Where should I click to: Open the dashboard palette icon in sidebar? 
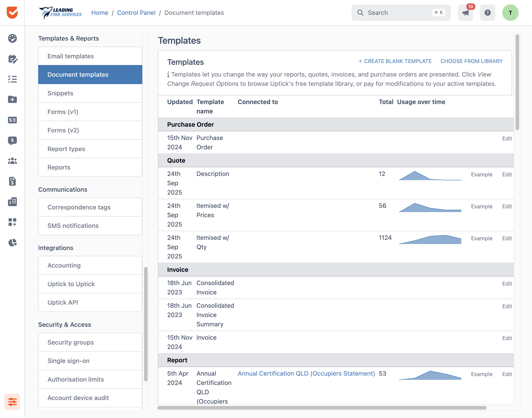click(12, 38)
